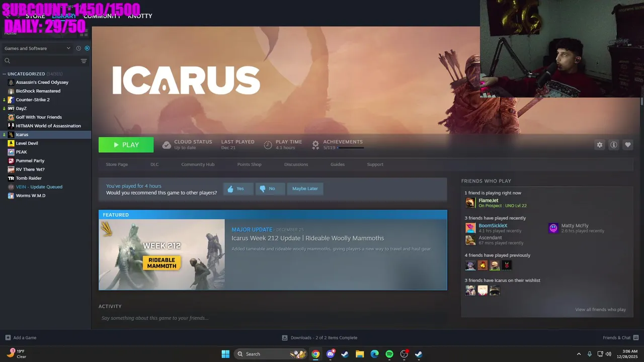
Task: Select DayZ in the game list
Action: pyautogui.click(x=21, y=108)
